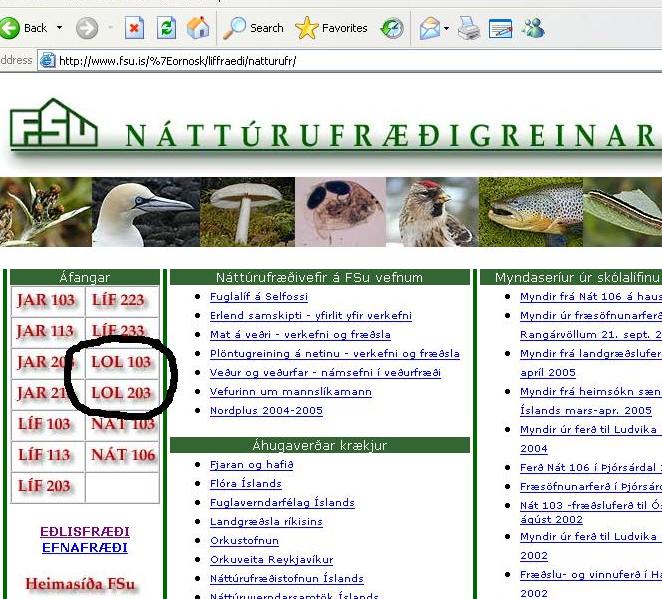Click the Edit page icon

(500, 28)
